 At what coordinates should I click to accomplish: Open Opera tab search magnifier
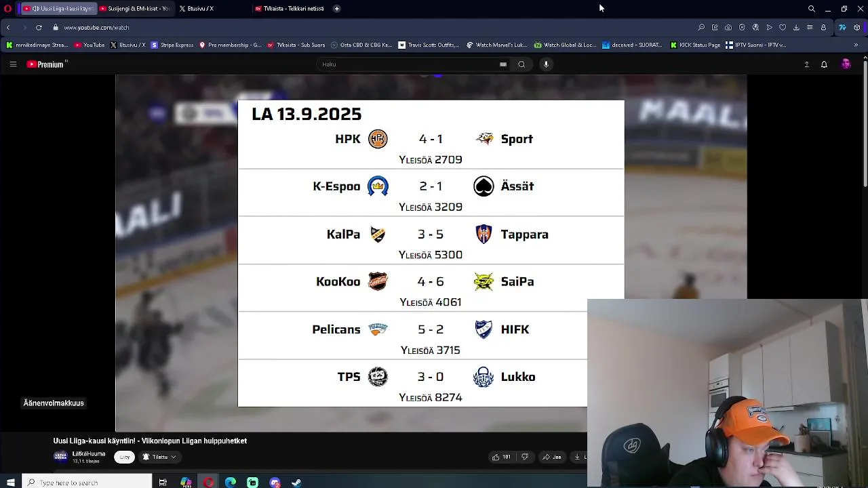pos(812,9)
